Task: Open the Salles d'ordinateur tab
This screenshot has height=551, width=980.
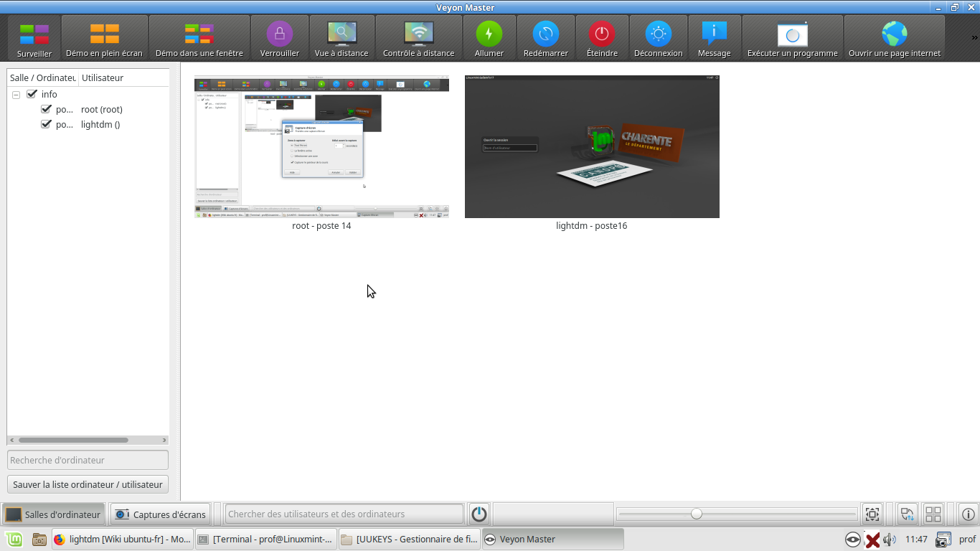Action: [x=53, y=514]
